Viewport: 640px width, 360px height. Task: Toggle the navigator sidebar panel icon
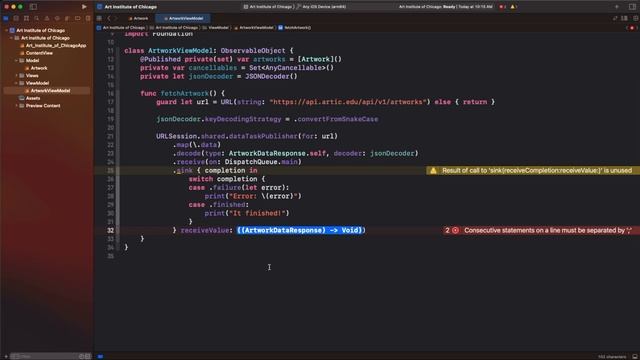click(33, 7)
